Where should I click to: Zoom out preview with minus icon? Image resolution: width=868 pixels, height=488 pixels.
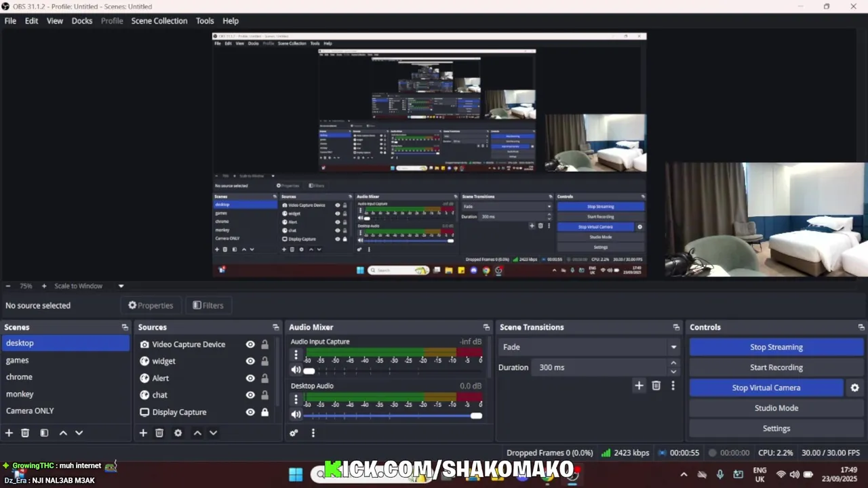[x=8, y=286]
